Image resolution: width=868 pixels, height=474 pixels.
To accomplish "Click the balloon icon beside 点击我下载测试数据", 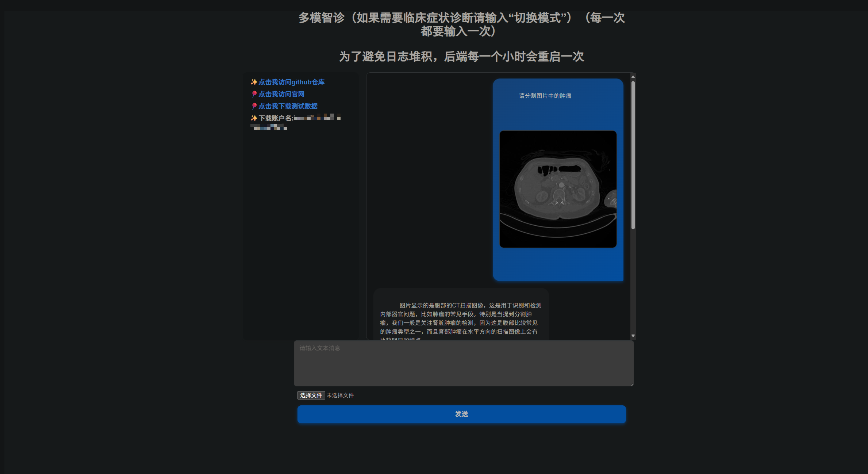I will (254, 106).
